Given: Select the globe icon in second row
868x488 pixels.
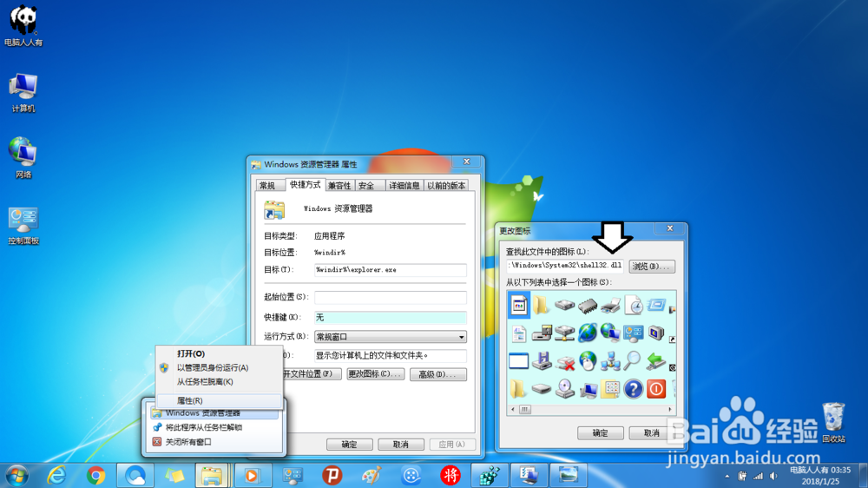Looking at the screenshot, I should (588, 333).
